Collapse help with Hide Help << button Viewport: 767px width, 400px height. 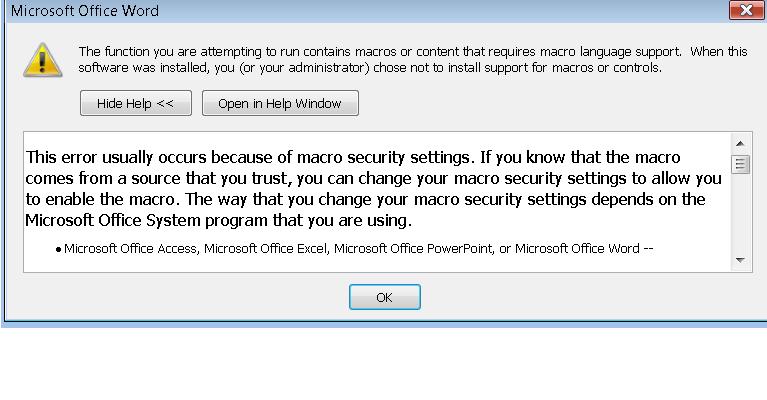click(x=135, y=103)
